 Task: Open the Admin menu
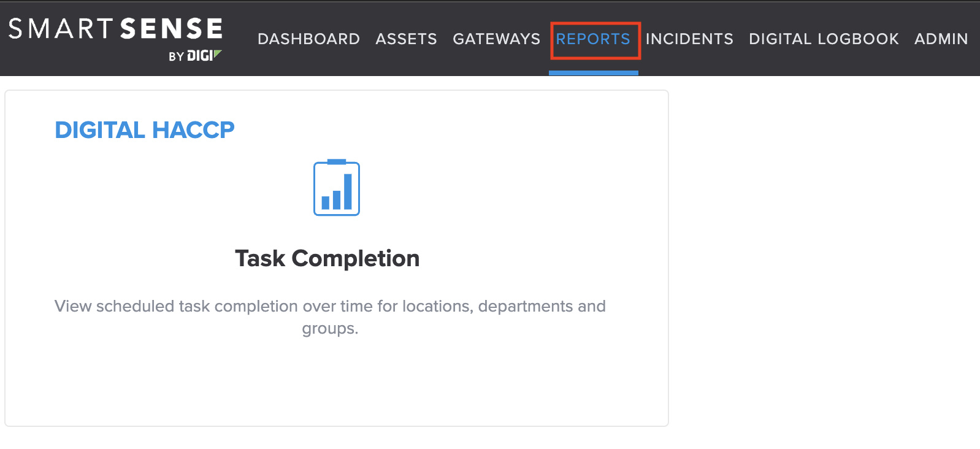pos(941,39)
